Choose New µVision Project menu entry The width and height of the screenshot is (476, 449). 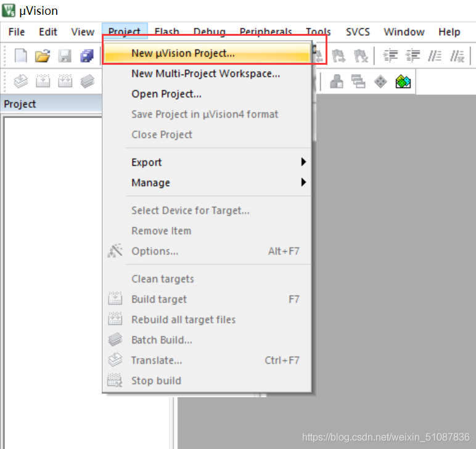(x=207, y=53)
